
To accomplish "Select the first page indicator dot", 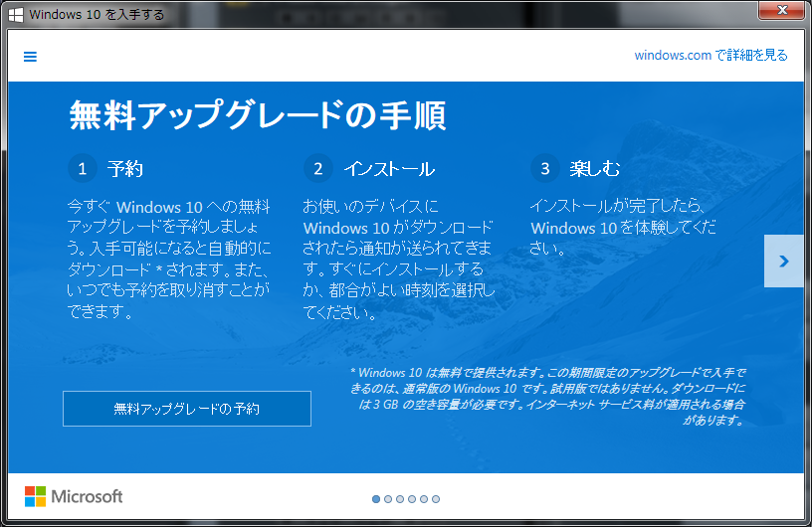I will coord(376,499).
